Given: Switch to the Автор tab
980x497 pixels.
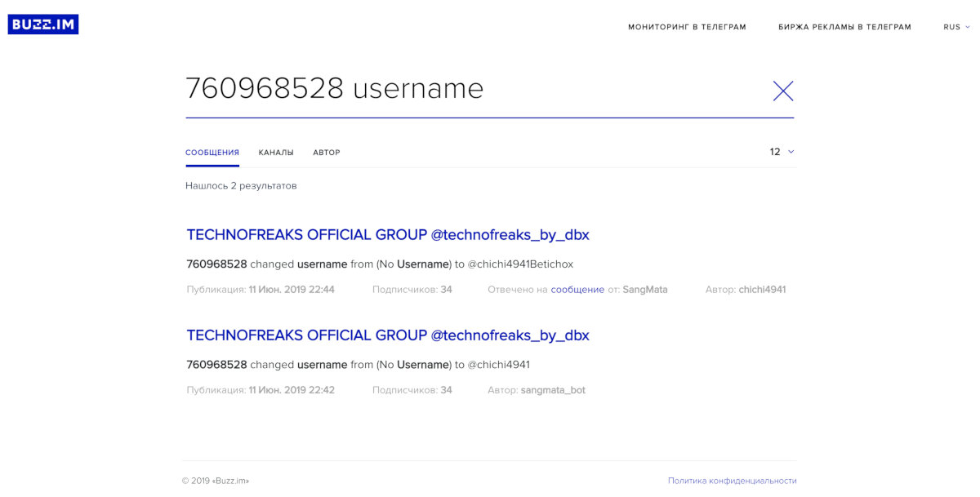Looking at the screenshot, I should pos(327,153).
